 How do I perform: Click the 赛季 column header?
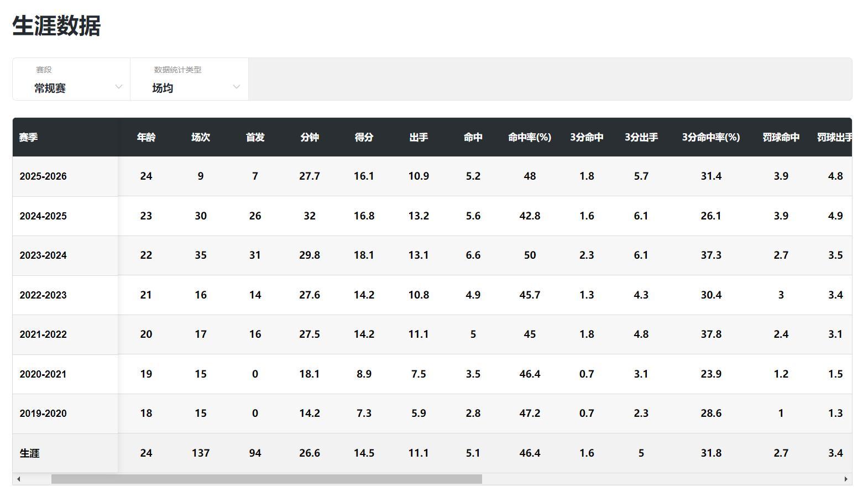coord(29,138)
